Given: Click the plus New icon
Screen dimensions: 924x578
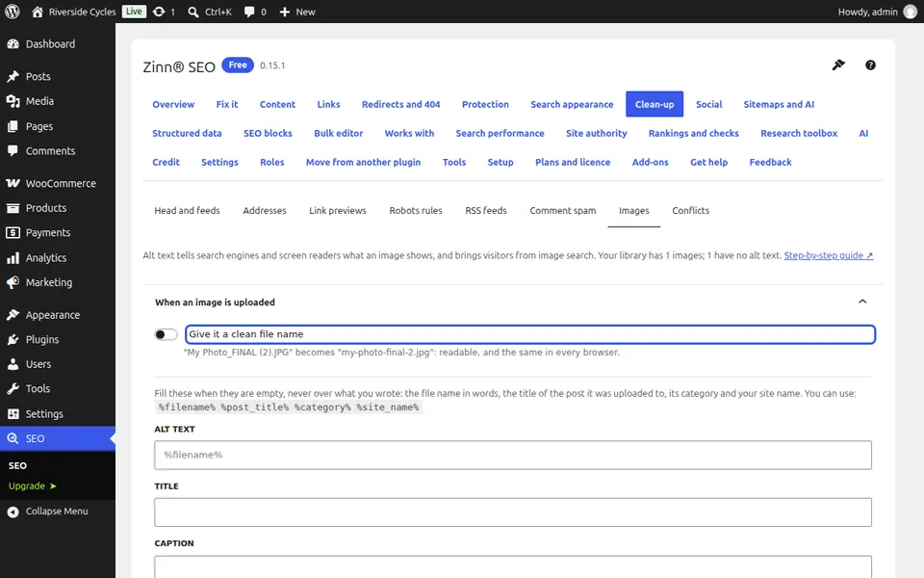Looking at the screenshot, I should pyautogui.click(x=285, y=12).
